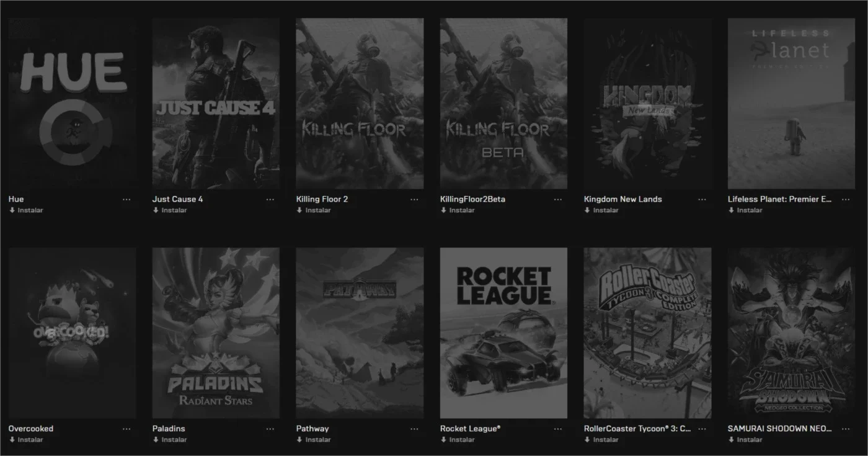
Task: Open the Kingdom New Lands cover
Action: pos(647,104)
